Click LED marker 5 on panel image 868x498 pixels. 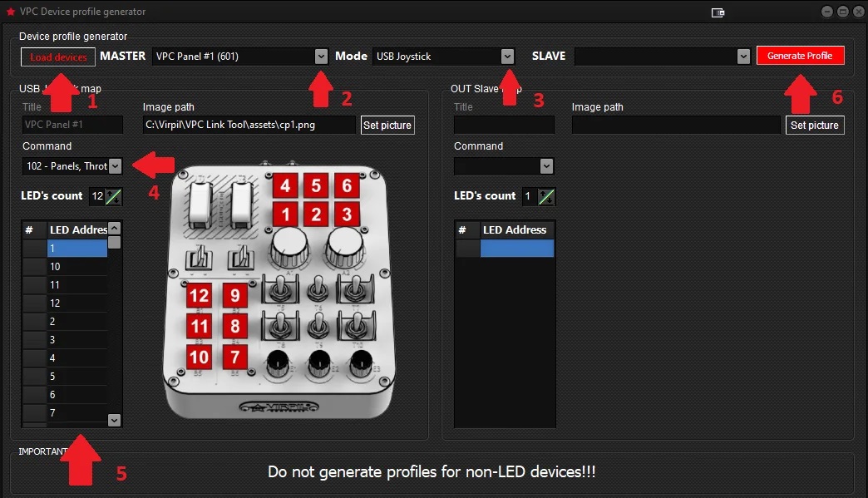(316, 185)
